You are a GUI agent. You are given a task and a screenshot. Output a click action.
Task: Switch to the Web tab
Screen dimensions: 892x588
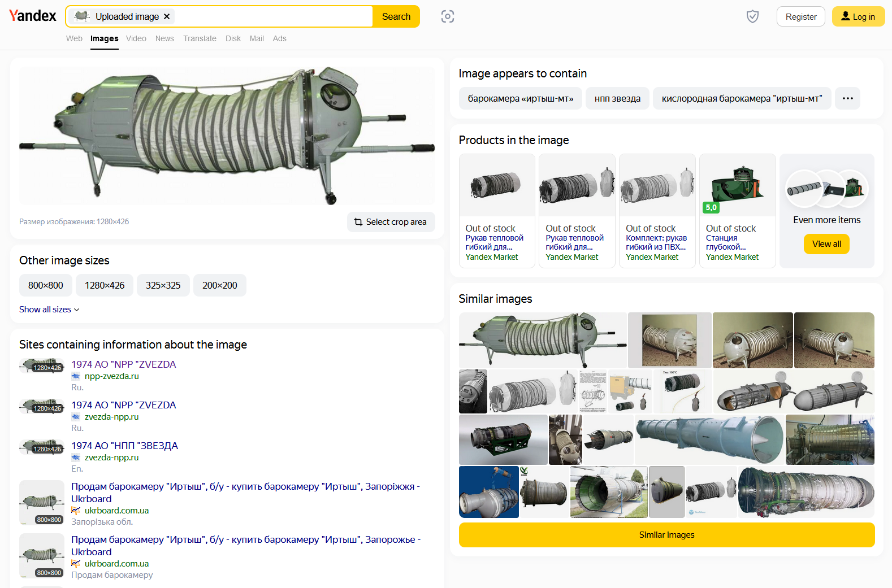tap(74, 38)
